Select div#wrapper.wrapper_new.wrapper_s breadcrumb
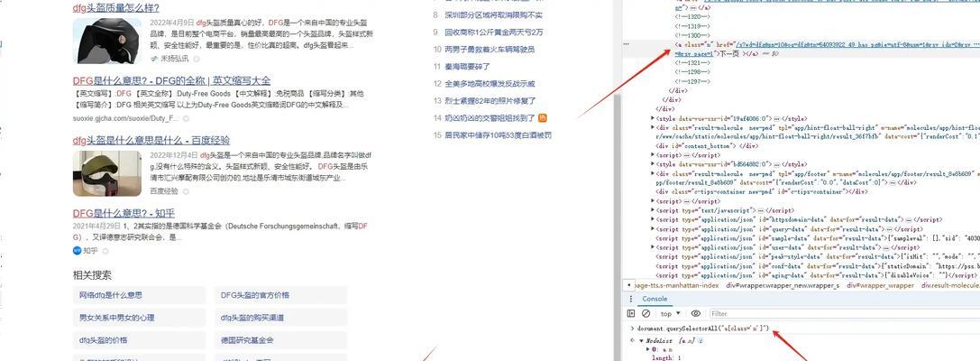 782,285
